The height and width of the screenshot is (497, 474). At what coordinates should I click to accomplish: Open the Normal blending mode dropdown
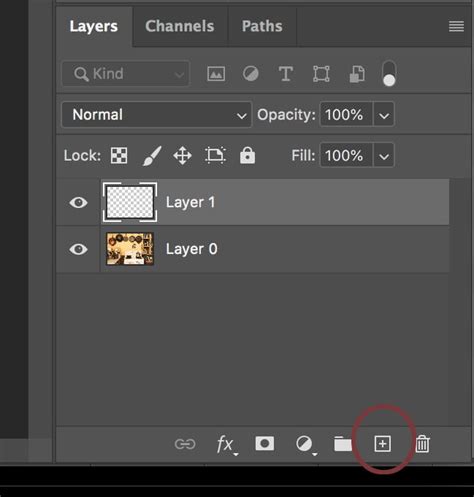(157, 115)
